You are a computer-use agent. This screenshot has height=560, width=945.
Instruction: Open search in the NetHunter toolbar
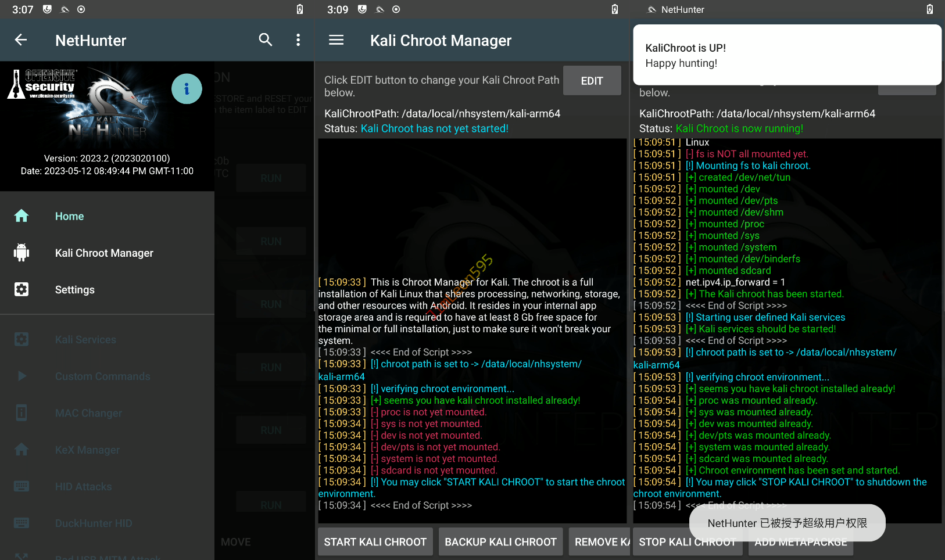click(266, 40)
